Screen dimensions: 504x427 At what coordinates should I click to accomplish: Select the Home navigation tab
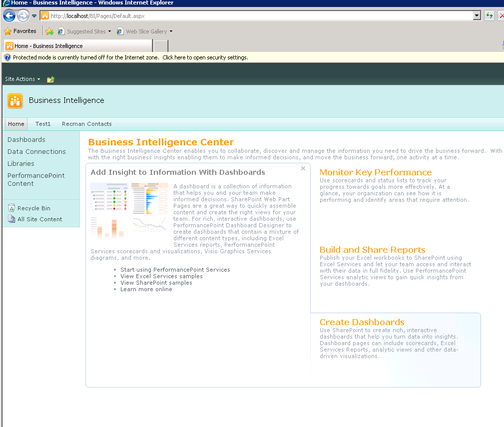pyautogui.click(x=16, y=124)
